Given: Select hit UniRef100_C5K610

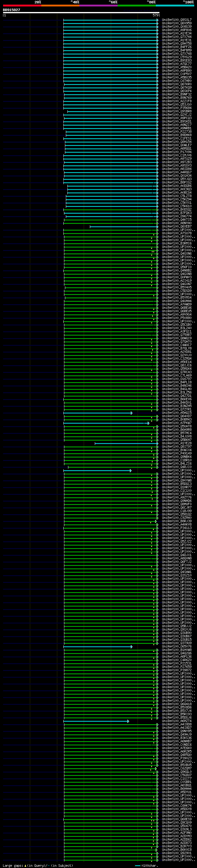Looking at the screenshot, I should click(x=177, y=206).
